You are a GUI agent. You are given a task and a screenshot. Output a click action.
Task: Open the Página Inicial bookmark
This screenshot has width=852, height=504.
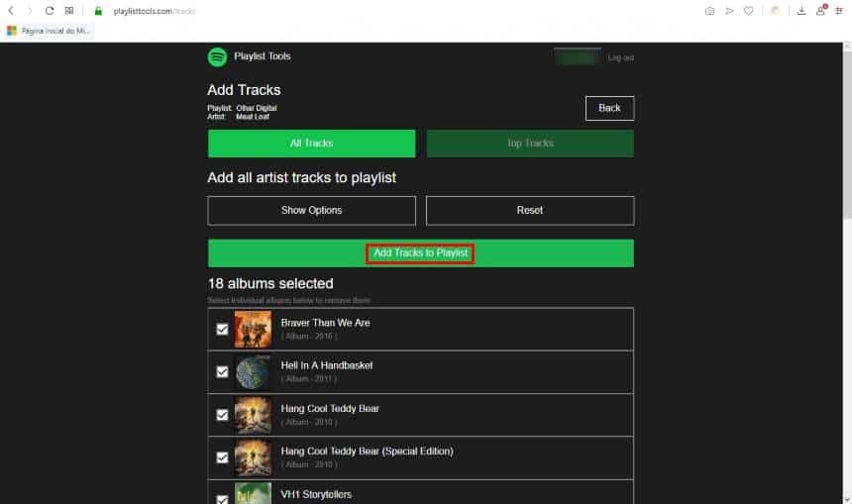click(49, 31)
